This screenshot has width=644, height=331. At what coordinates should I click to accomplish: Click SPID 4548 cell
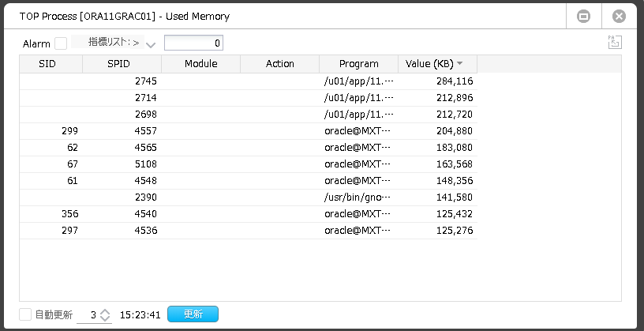click(x=122, y=181)
